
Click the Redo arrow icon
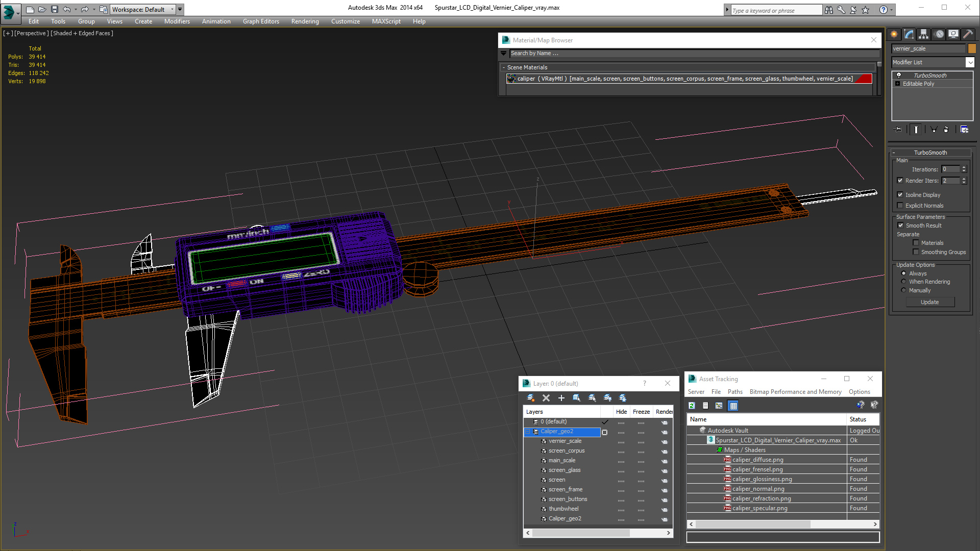85,9
